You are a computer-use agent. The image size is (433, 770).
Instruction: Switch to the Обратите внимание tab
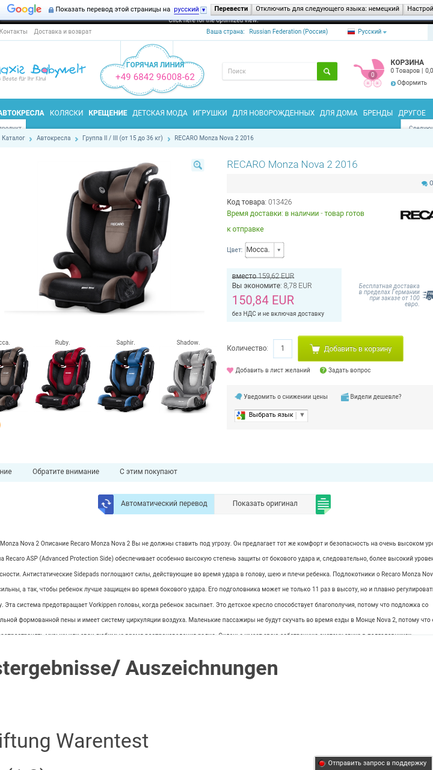click(66, 471)
